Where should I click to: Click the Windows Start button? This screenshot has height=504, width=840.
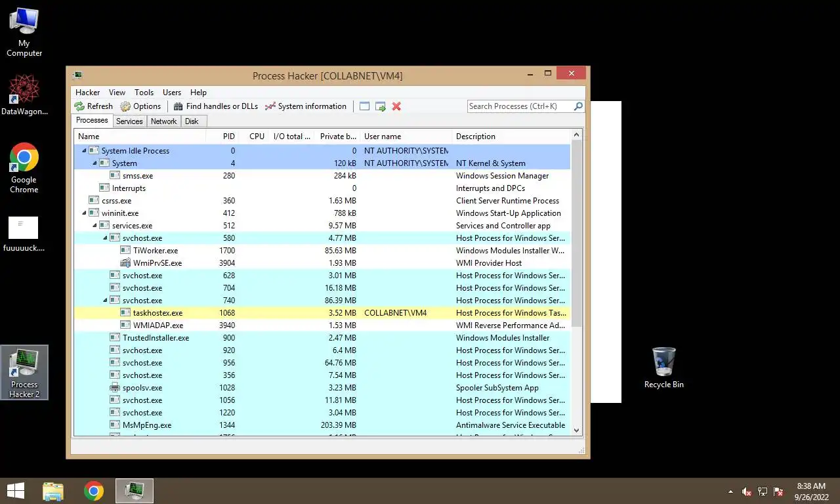(16, 491)
